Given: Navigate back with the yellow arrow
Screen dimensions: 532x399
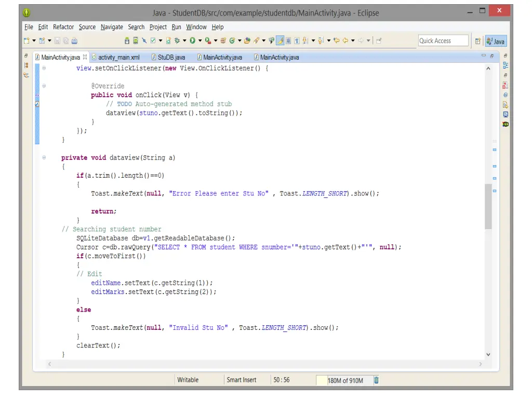Looking at the screenshot, I should [x=345, y=41].
